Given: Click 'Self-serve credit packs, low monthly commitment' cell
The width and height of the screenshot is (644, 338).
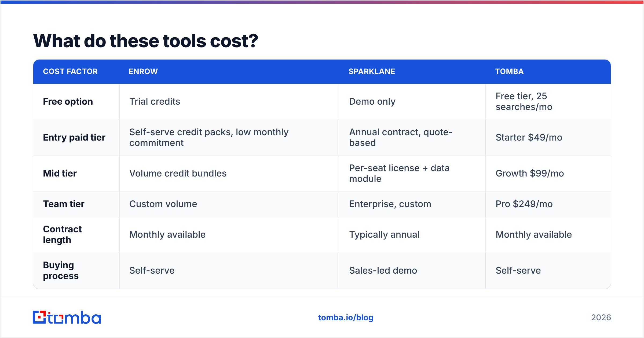Looking at the screenshot, I should pos(209,137).
